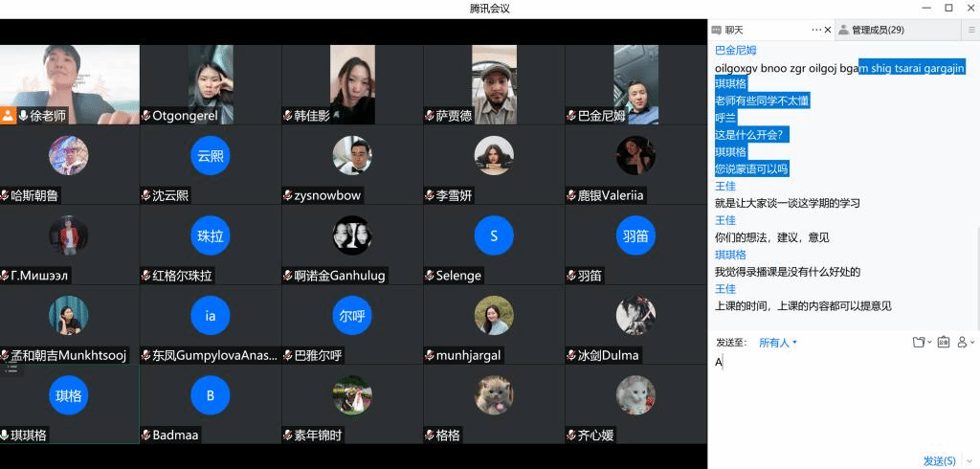
Task: Click sender name 王佳 in chat
Action: point(724,187)
